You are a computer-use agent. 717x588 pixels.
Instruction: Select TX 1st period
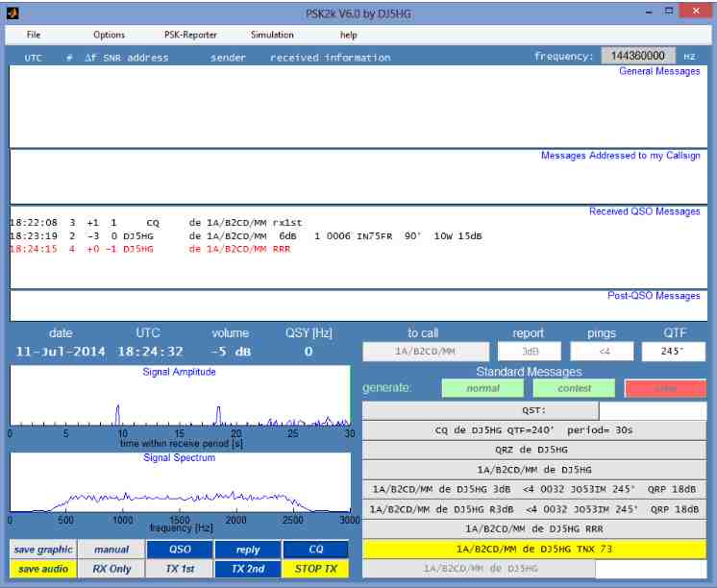click(180, 569)
